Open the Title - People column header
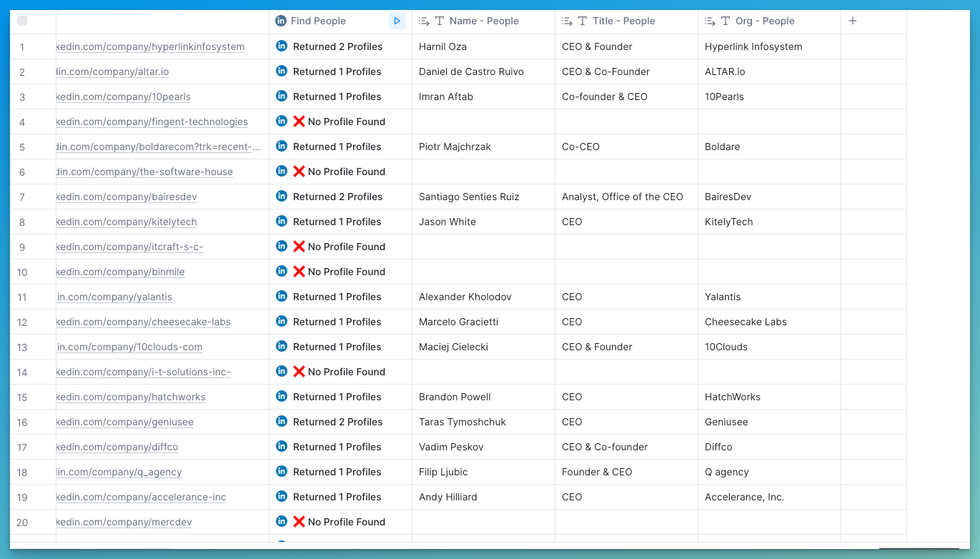 pyautogui.click(x=627, y=21)
